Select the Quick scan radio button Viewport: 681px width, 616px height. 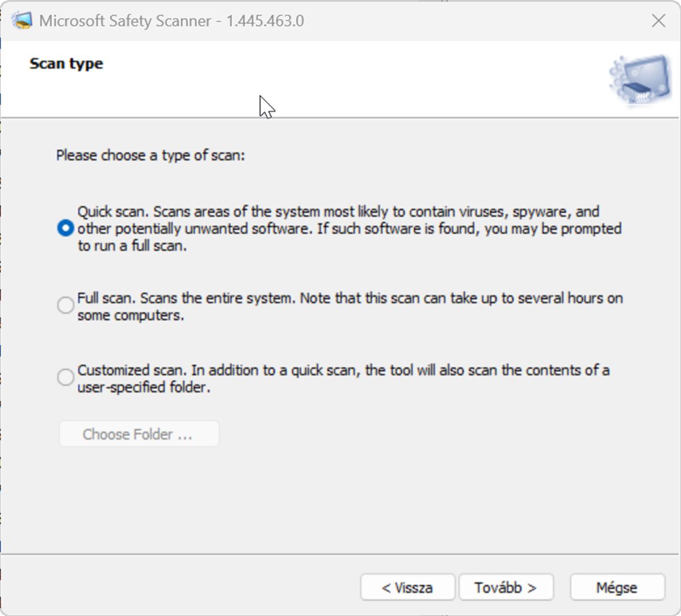[x=66, y=229]
